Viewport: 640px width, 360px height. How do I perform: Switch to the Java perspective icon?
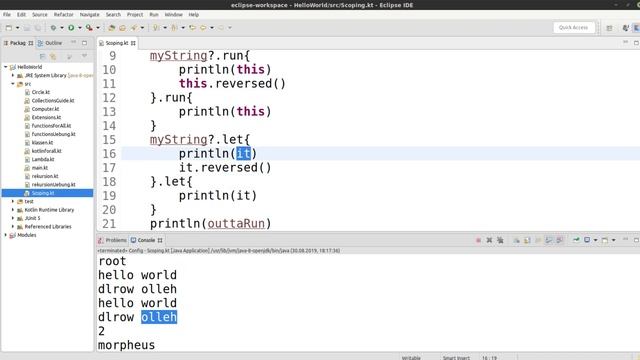[x=626, y=28]
